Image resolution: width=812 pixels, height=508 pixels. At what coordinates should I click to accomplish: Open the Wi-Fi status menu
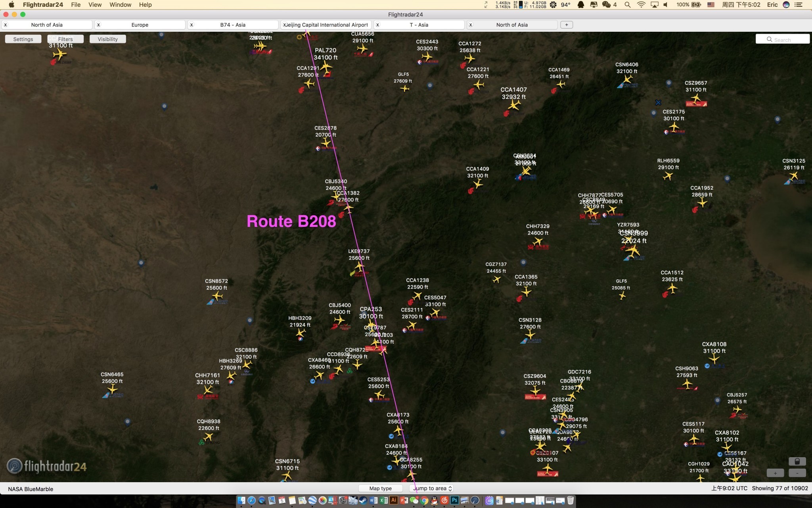pos(641,5)
